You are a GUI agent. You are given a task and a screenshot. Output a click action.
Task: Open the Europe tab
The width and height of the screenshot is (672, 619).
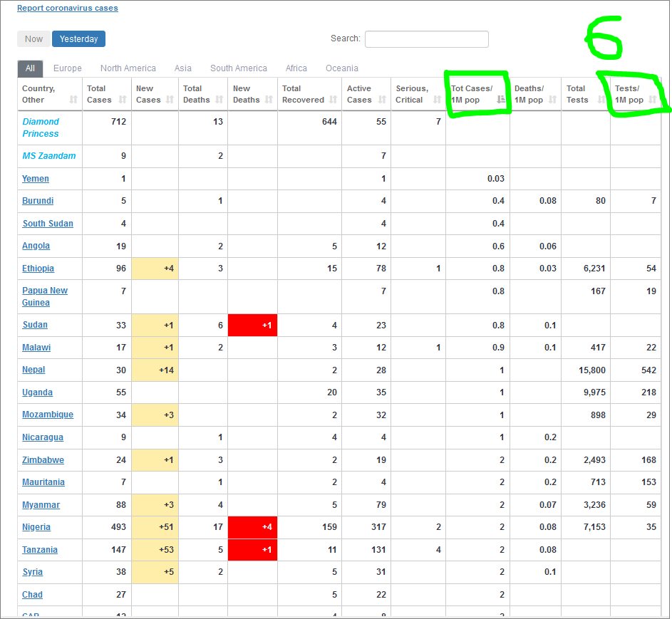click(68, 68)
